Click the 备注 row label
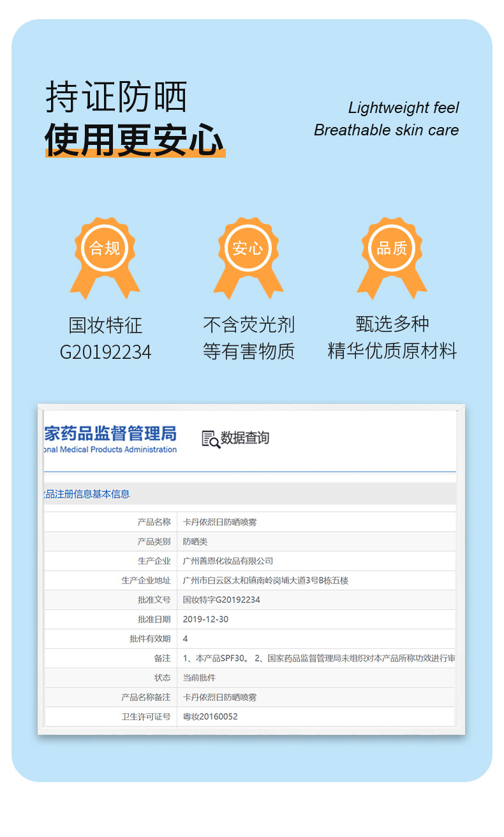 [162, 658]
